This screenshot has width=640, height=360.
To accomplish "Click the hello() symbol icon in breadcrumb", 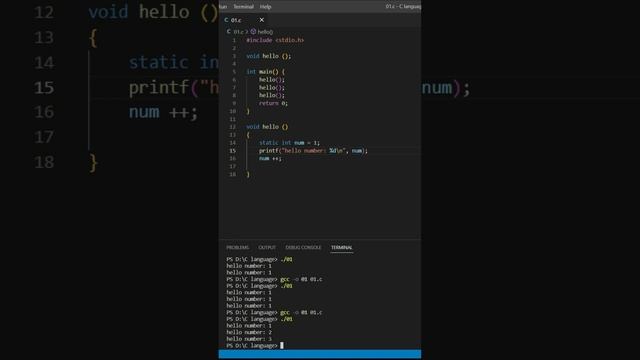I will [253, 31].
